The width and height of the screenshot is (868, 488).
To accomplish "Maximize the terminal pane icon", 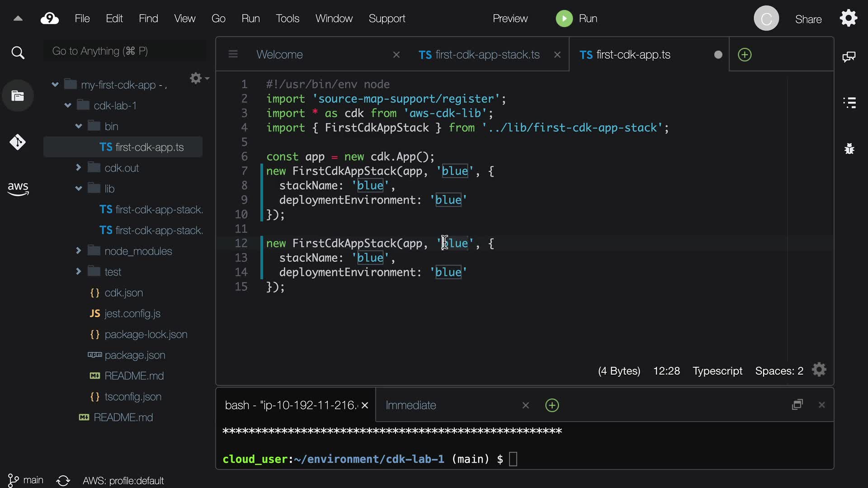I will point(797,405).
